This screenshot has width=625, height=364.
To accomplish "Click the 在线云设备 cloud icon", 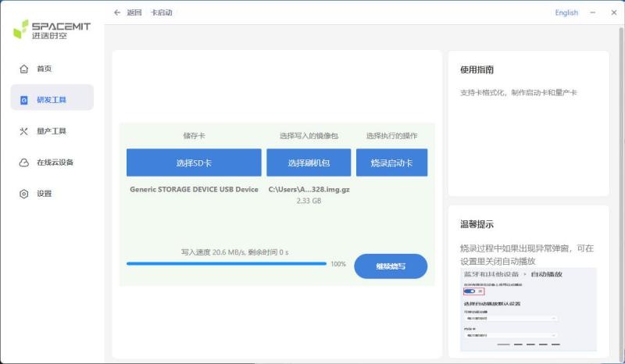I will [24, 162].
